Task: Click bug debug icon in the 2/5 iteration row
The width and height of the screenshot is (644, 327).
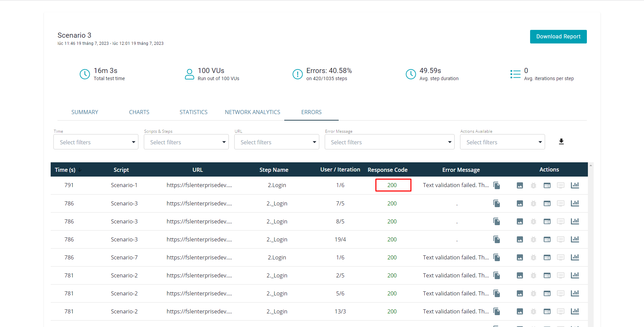Action: [533, 275]
